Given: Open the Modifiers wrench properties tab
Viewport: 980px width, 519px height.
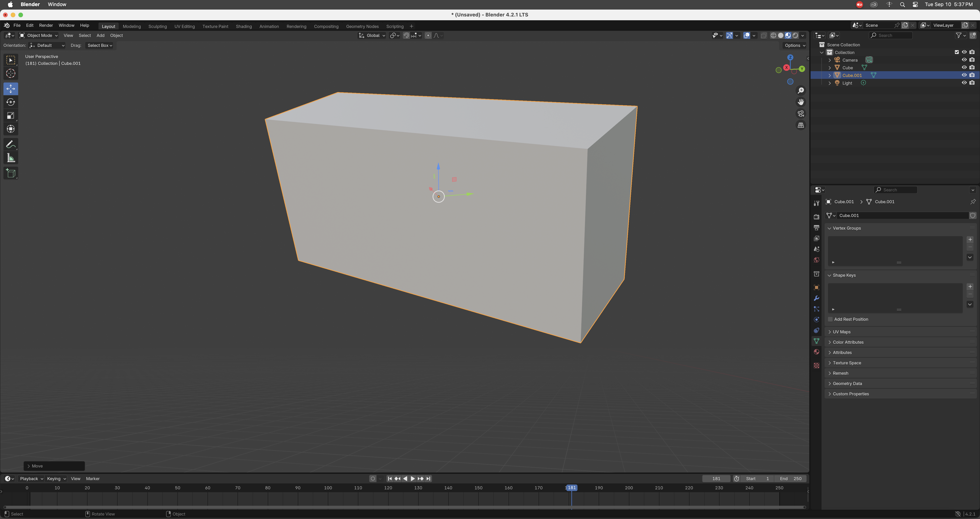Looking at the screenshot, I should (x=816, y=298).
